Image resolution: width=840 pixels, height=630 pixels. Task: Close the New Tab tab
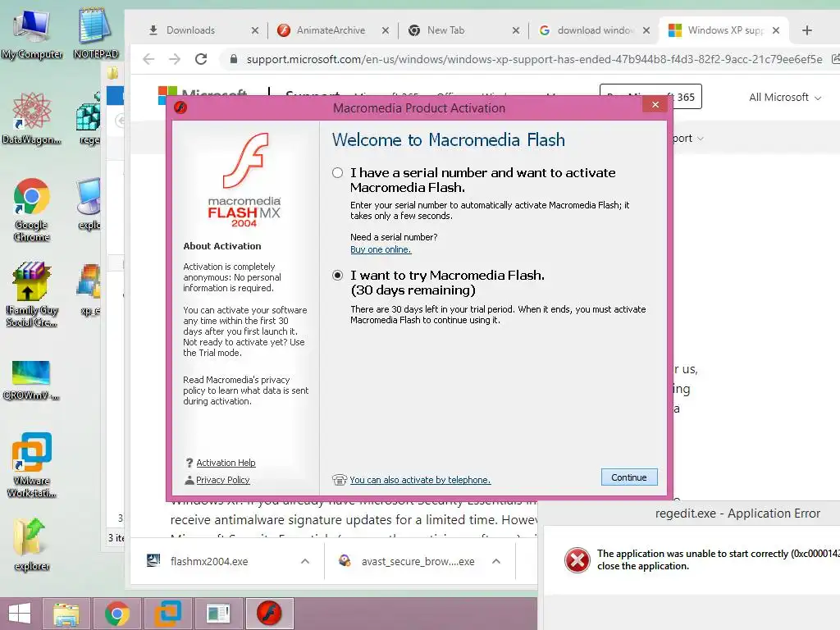click(516, 30)
